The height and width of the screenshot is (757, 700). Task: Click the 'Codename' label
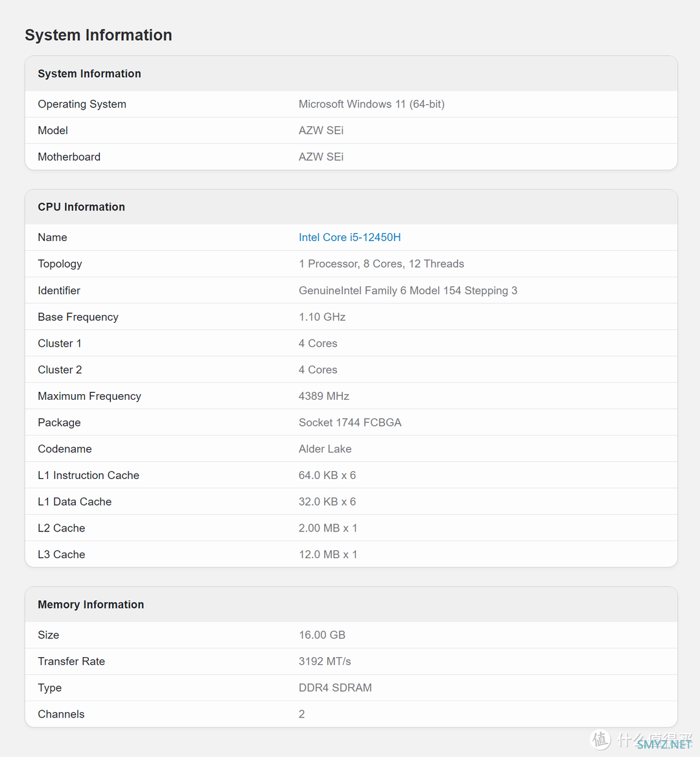(65, 449)
